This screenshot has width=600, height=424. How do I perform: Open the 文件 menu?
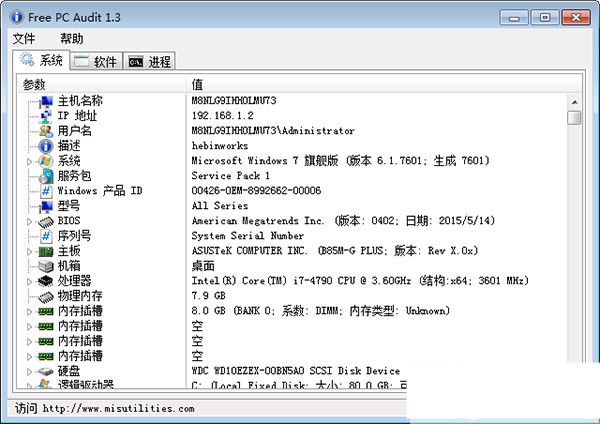[24, 39]
